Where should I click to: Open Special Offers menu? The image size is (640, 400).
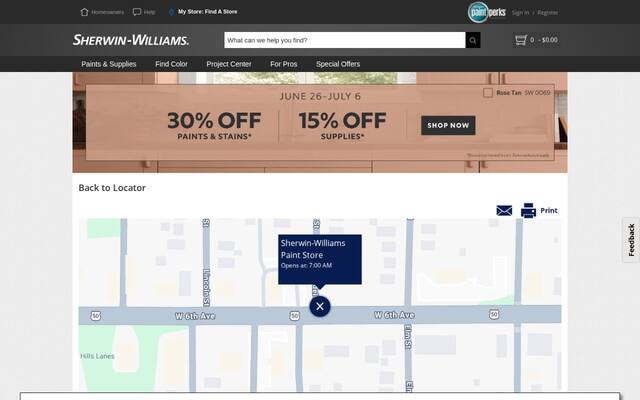click(338, 64)
